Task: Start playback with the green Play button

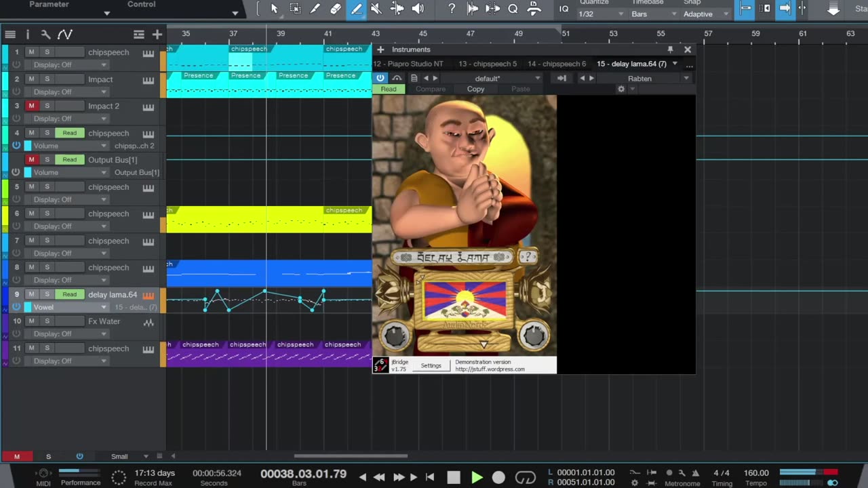Action: pyautogui.click(x=477, y=477)
